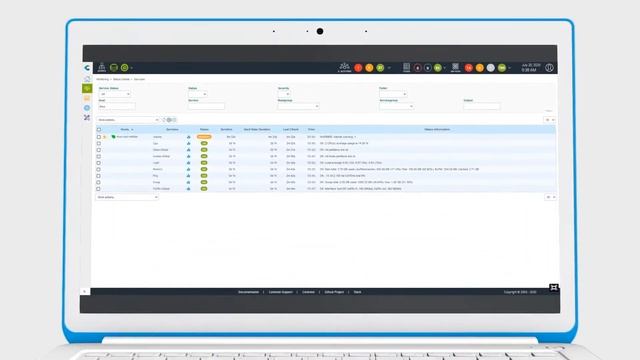This screenshot has height=360, width=640.
Task: Open the Documentation link in the footer
Action: coord(249,292)
